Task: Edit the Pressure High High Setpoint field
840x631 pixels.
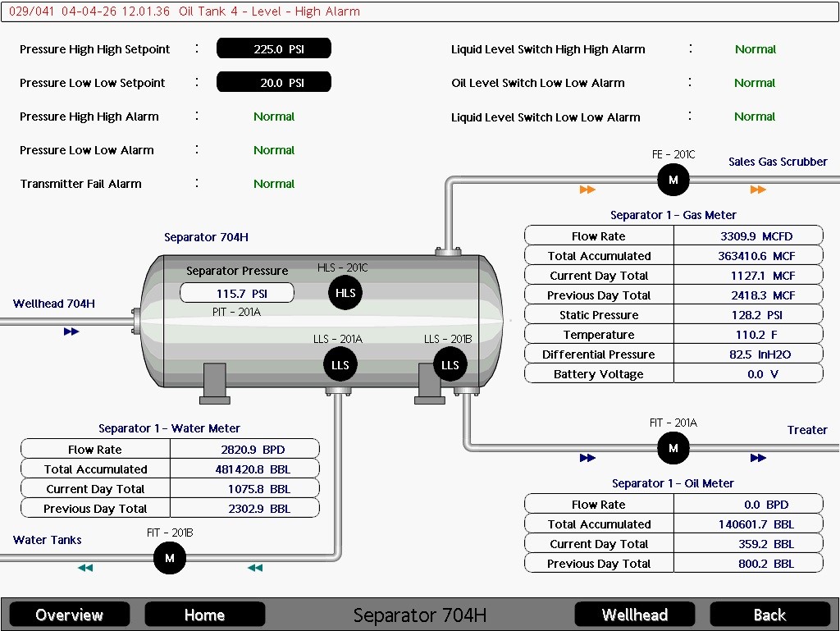Action: (x=274, y=48)
